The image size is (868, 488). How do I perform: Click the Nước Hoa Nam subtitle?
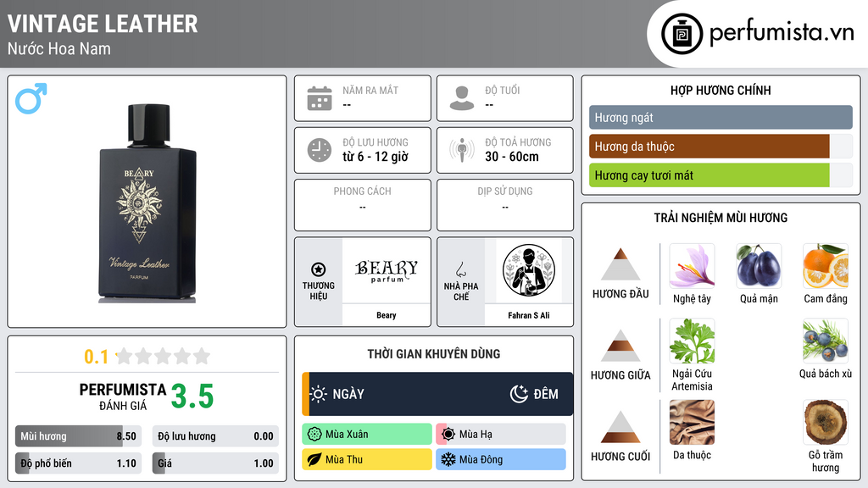(x=59, y=48)
